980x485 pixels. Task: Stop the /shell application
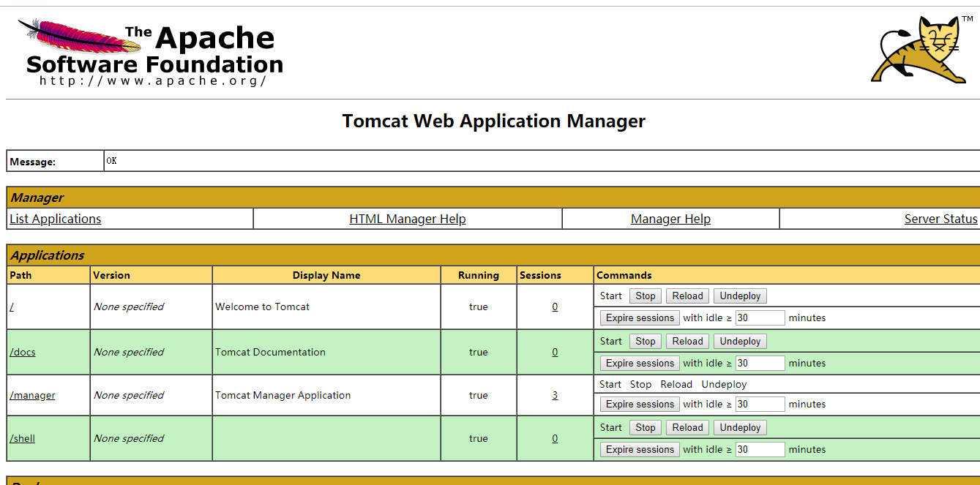pos(645,428)
